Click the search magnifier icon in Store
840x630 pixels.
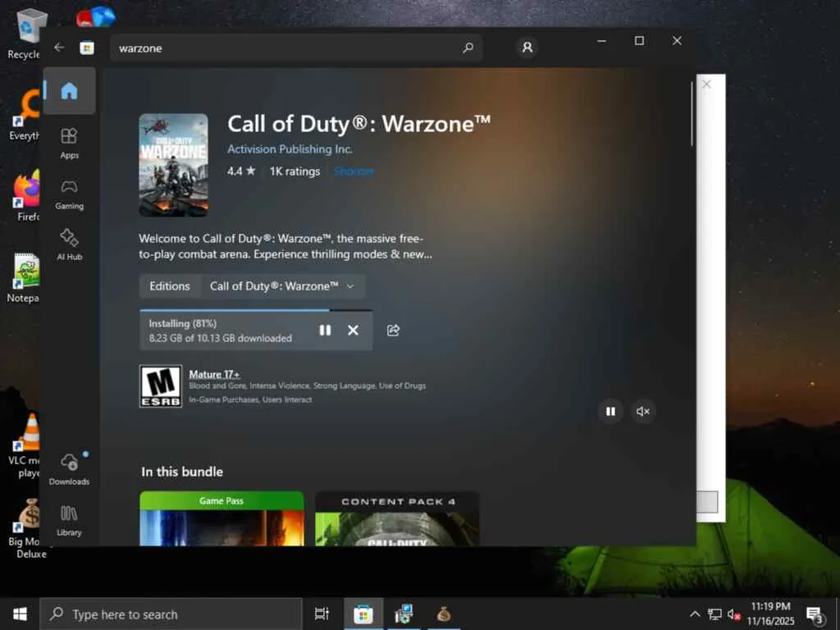[x=468, y=48]
